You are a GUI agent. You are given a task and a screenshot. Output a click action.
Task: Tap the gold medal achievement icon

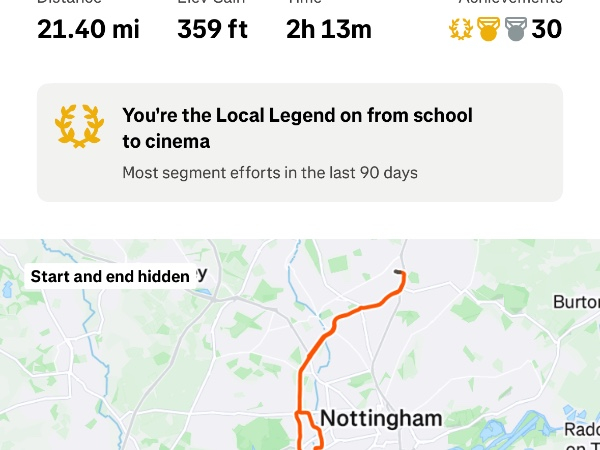(x=488, y=29)
